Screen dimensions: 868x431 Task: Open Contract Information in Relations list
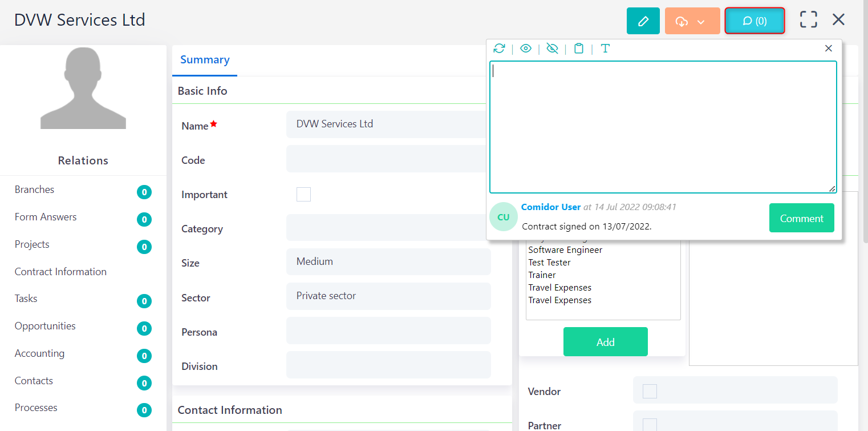pyautogui.click(x=60, y=272)
